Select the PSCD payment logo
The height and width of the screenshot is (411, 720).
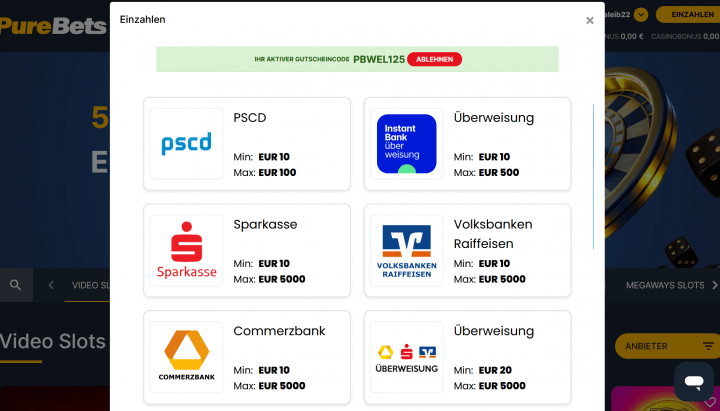186,144
